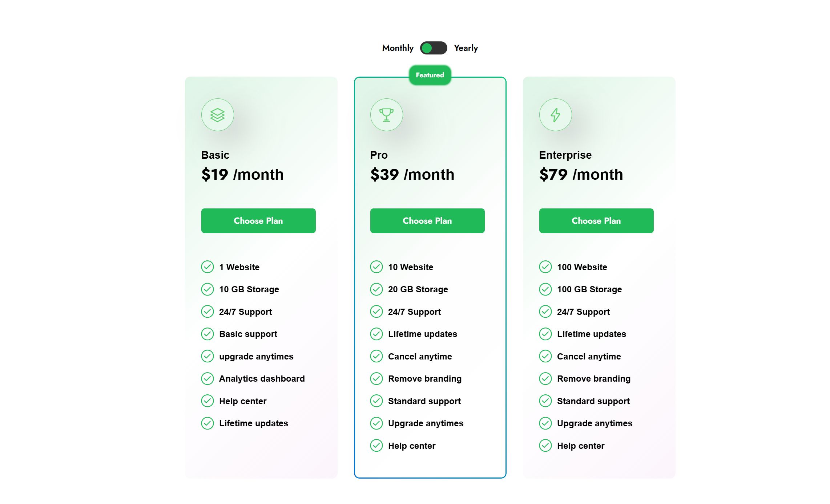830x504 pixels.
Task: Click checkmark icon next to Analytics dashboard
Action: click(x=207, y=379)
